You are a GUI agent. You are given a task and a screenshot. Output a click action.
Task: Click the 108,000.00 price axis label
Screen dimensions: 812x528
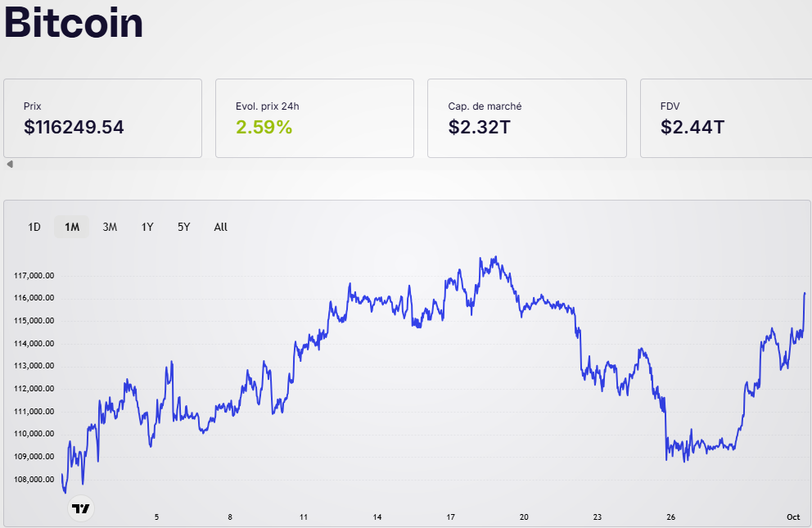tap(34, 480)
